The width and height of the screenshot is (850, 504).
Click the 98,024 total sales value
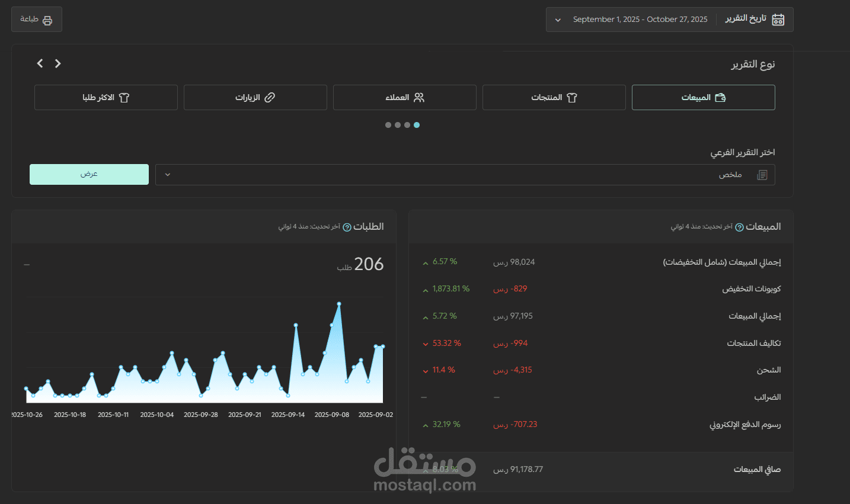(x=514, y=262)
